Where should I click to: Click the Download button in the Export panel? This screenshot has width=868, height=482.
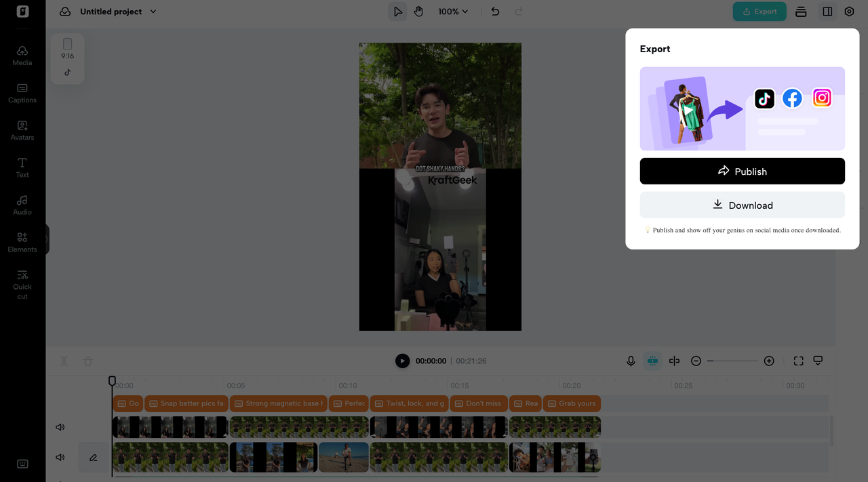pos(742,205)
